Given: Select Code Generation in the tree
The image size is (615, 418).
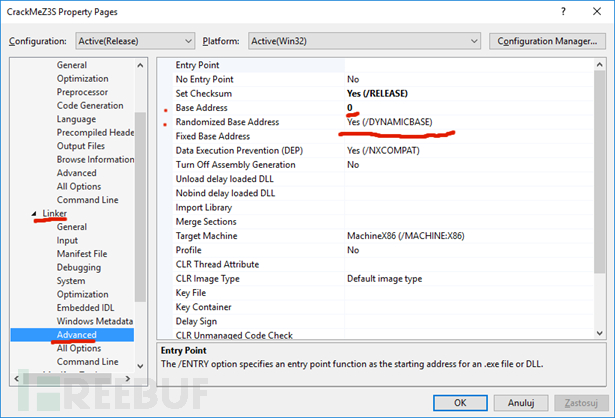Looking at the screenshot, I should (x=90, y=105).
